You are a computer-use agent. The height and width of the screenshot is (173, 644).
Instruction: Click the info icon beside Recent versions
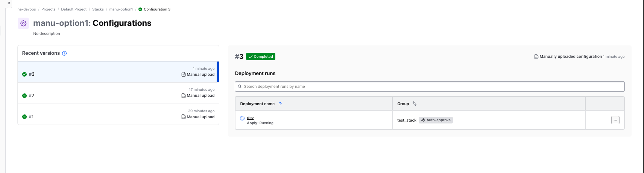tap(64, 53)
